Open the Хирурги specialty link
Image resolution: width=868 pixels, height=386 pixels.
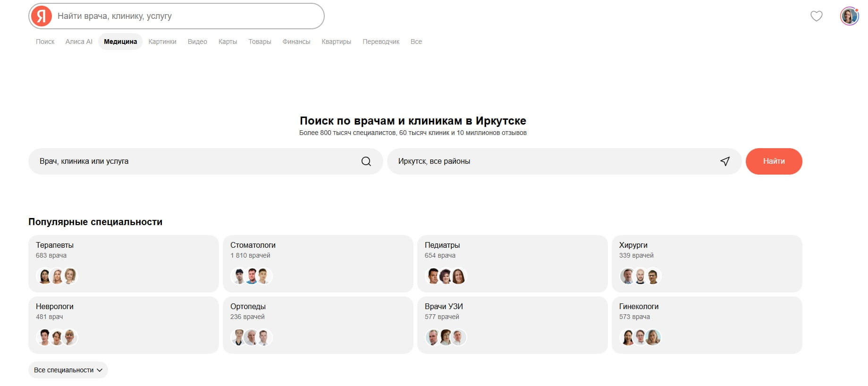633,245
